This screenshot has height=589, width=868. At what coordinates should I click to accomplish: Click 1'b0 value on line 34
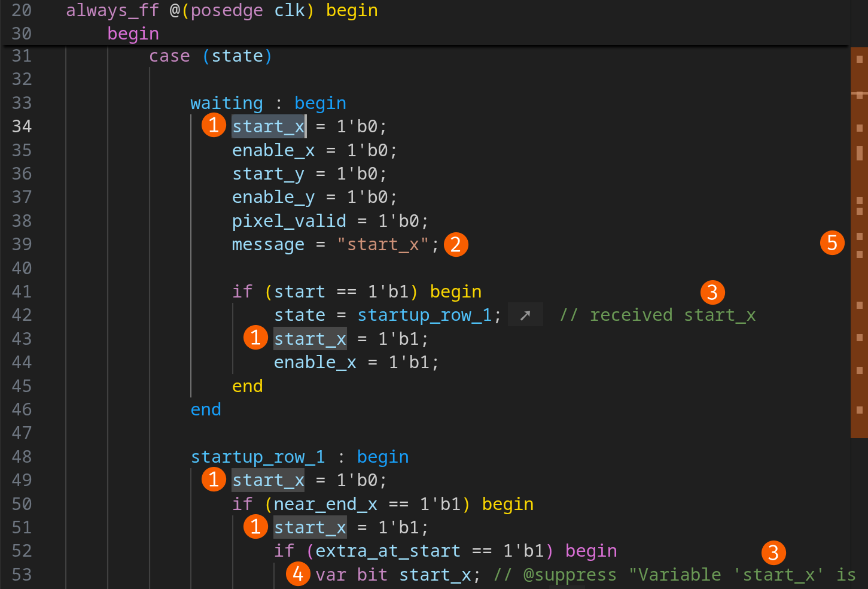[x=357, y=127]
